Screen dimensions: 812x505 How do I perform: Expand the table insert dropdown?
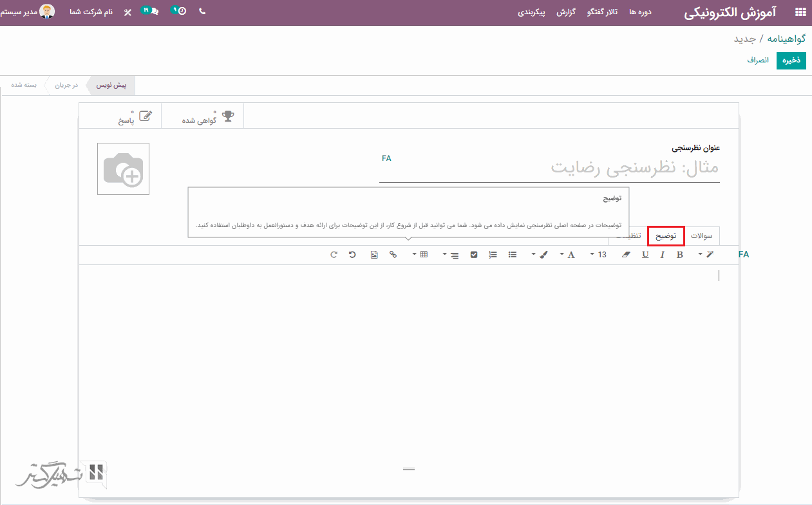[x=420, y=255]
